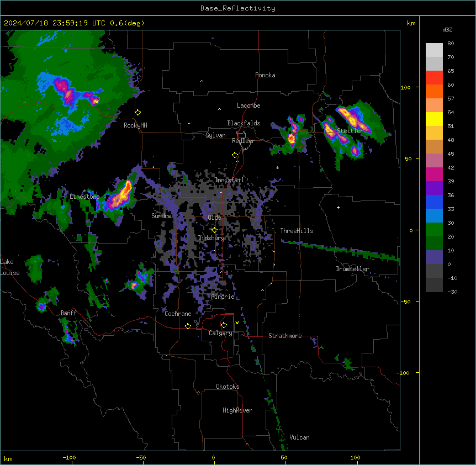
Task: Select the Drumheller town label
Action: pos(352,269)
